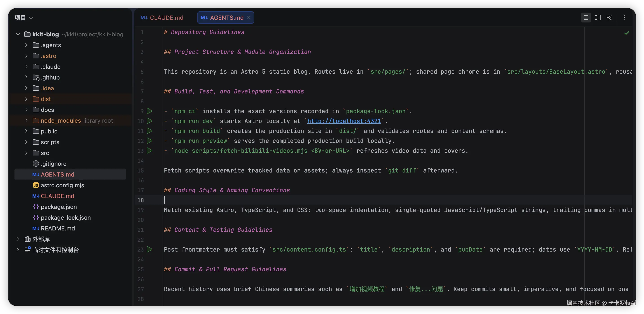Expand 临时文件和控制台 node
The width and height of the screenshot is (644, 314).
pyautogui.click(x=18, y=250)
